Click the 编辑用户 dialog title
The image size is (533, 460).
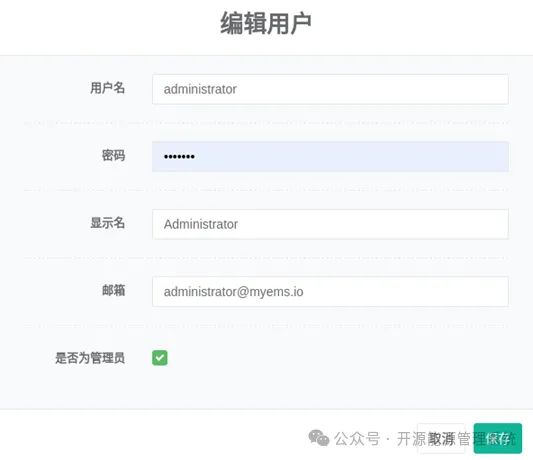point(266,23)
